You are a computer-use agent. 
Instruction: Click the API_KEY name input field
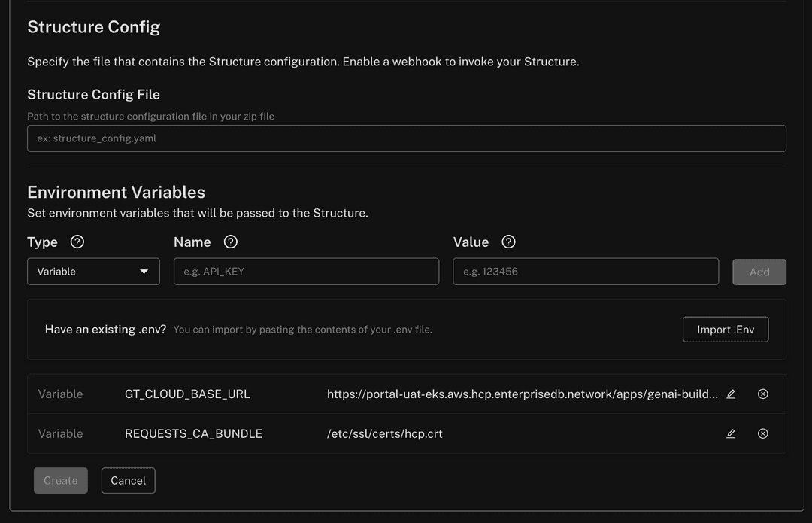305,272
